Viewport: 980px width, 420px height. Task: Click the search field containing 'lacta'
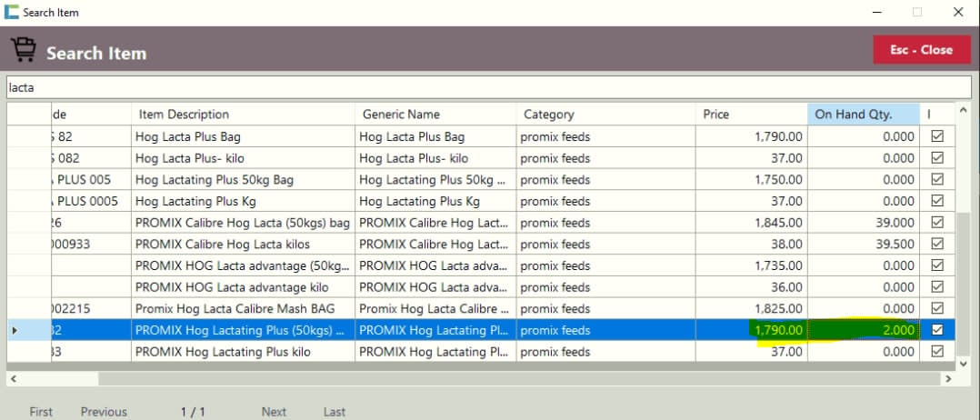click(x=490, y=88)
